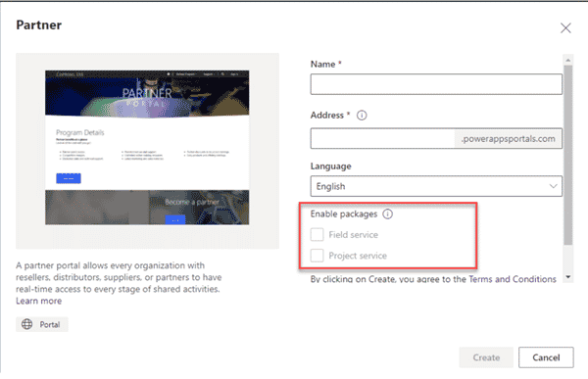The height and width of the screenshot is (379, 588).
Task: Click the scrollbar down arrow
Action: point(568,277)
